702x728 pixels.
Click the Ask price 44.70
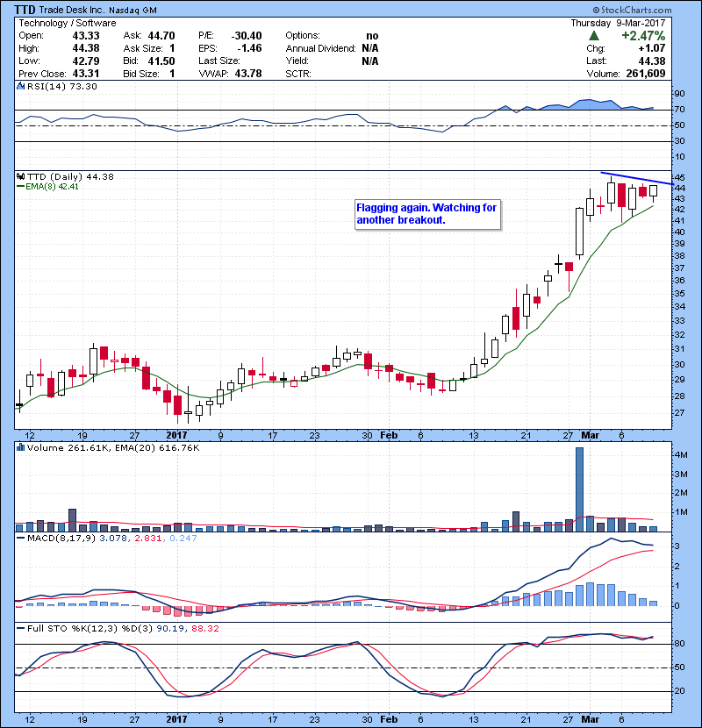pyautogui.click(x=161, y=36)
